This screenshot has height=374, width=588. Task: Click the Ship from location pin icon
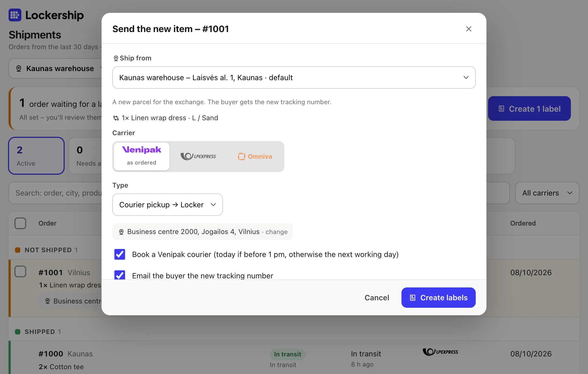point(116,58)
